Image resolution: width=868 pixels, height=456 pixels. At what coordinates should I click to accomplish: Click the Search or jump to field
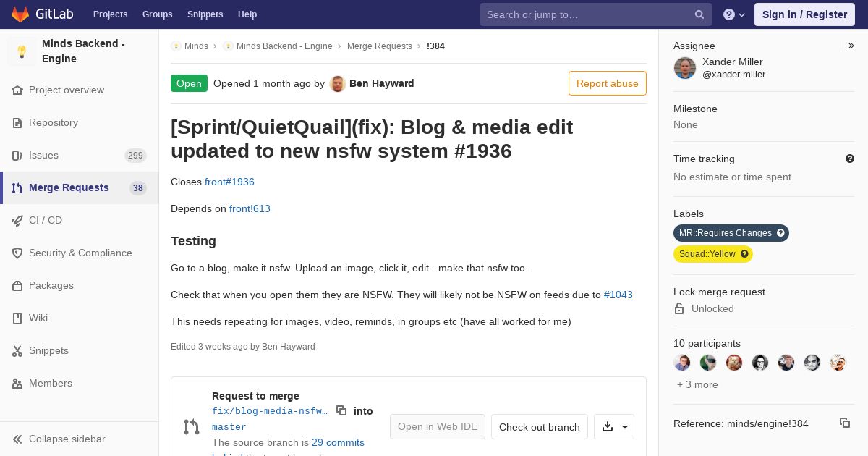596,14
